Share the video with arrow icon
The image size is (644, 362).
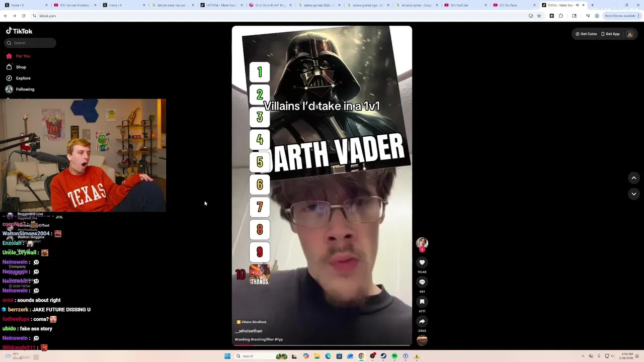pyautogui.click(x=422, y=321)
